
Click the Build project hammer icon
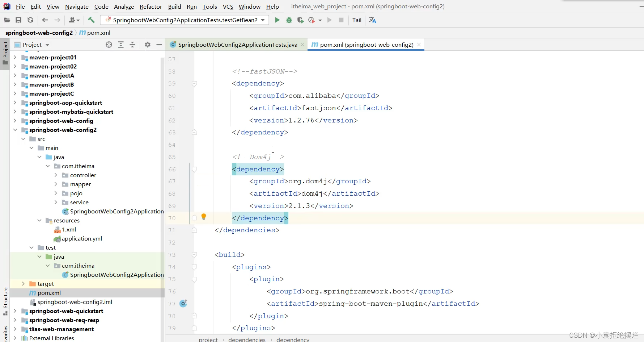click(91, 20)
